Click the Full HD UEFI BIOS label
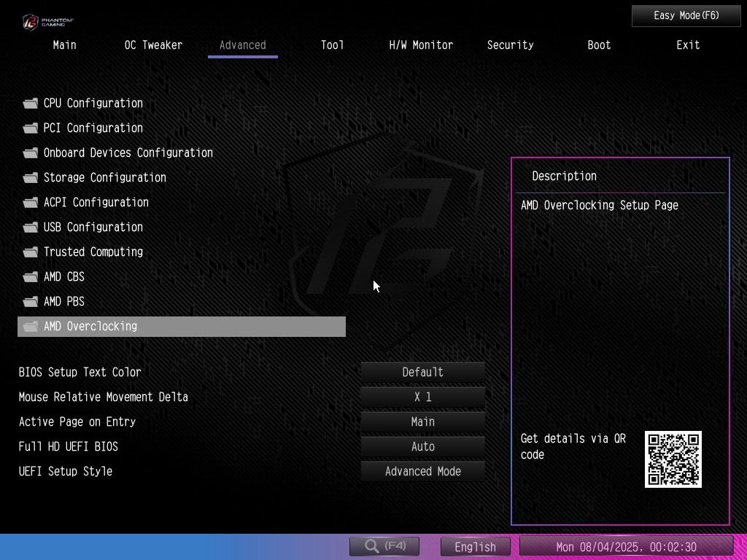Image resolution: width=747 pixels, height=560 pixels. [68, 446]
